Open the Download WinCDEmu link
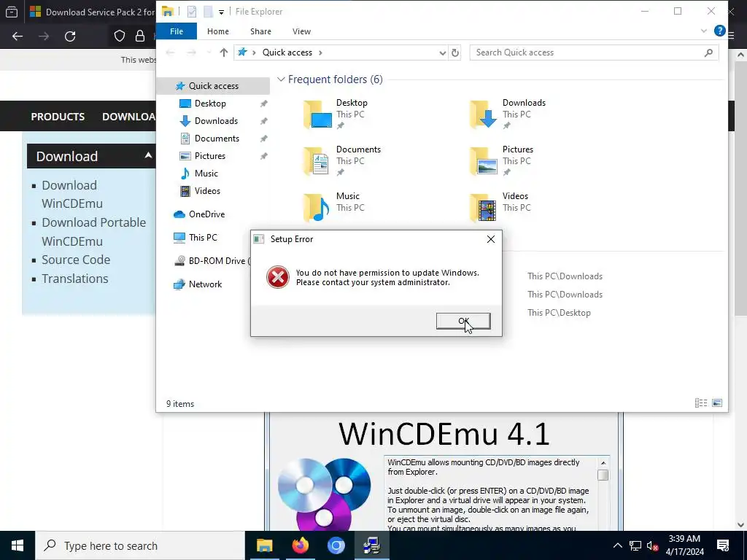 click(x=72, y=194)
